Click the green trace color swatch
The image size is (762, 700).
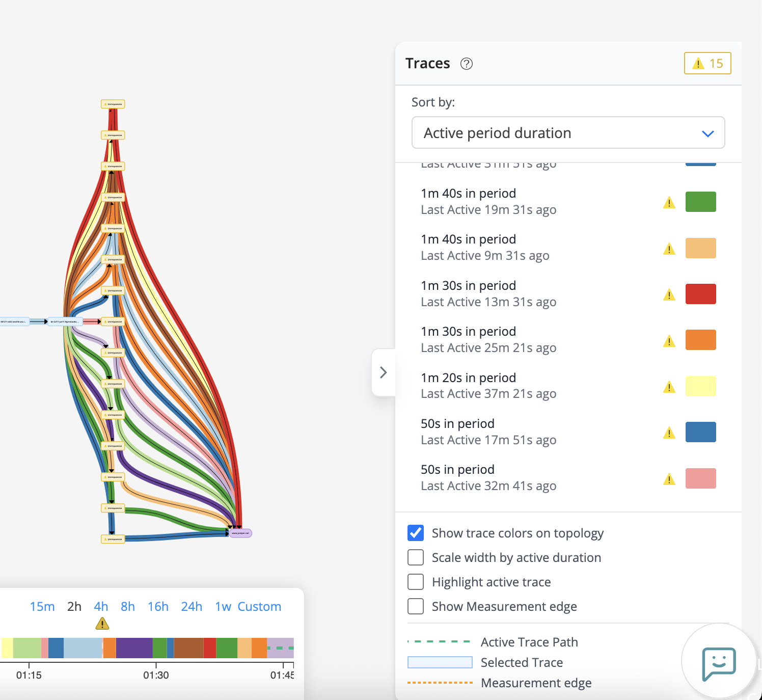701,201
